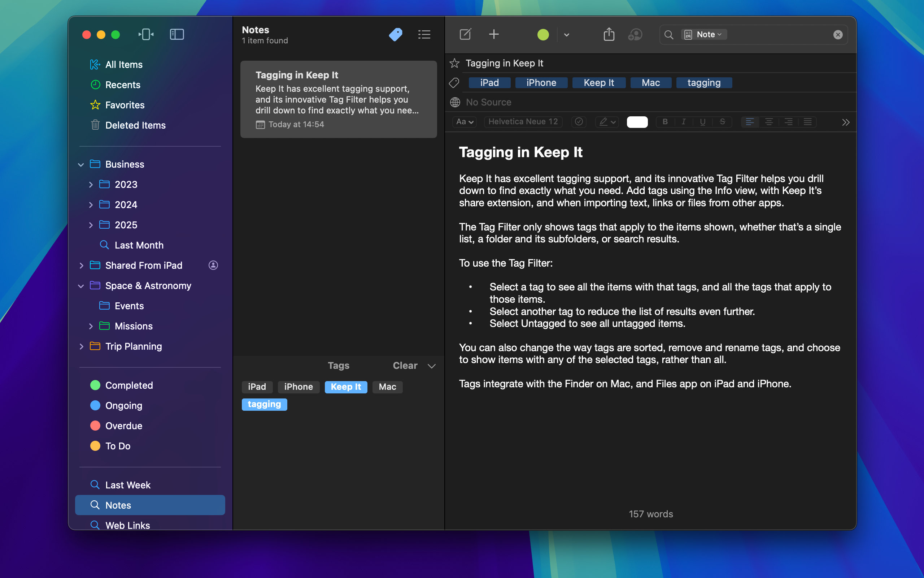Expand the 2024 folder
924x578 pixels.
tap(91, 205)
